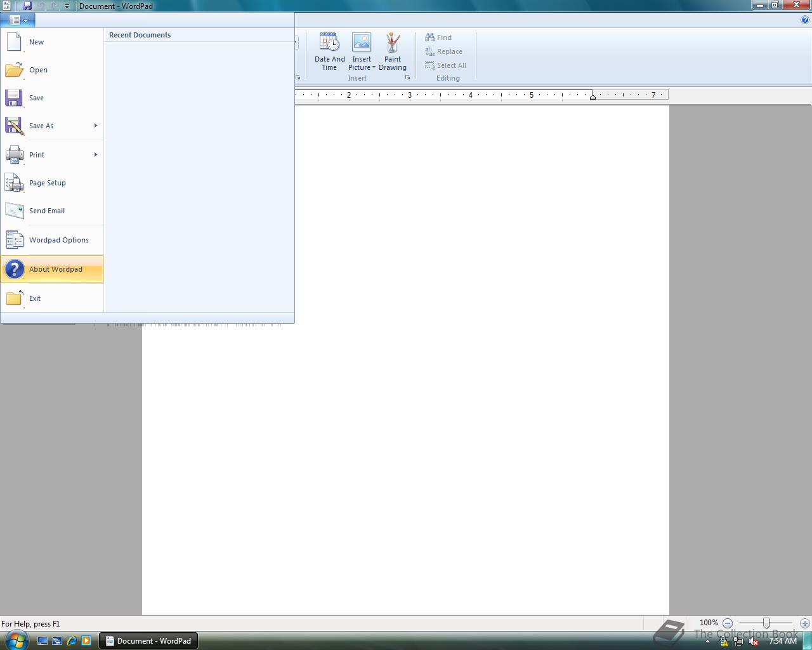Click the zoom slider thumb
Image resolution: width=812 pixels, height=650 pixels.
(766, 623)
